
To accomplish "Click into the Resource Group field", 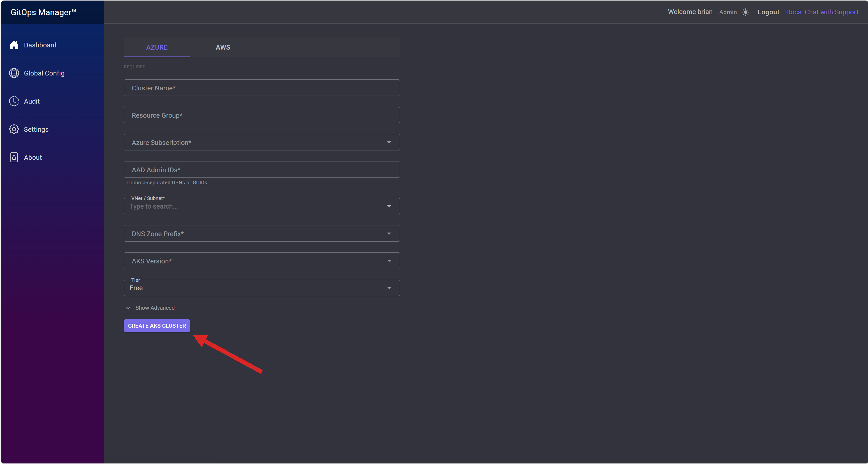I will (x=262, y=115).
